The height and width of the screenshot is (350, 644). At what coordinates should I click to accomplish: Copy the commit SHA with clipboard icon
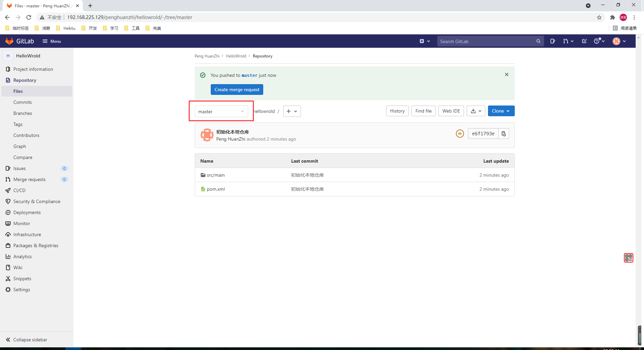pyautogui.click(x=504, y=134)
